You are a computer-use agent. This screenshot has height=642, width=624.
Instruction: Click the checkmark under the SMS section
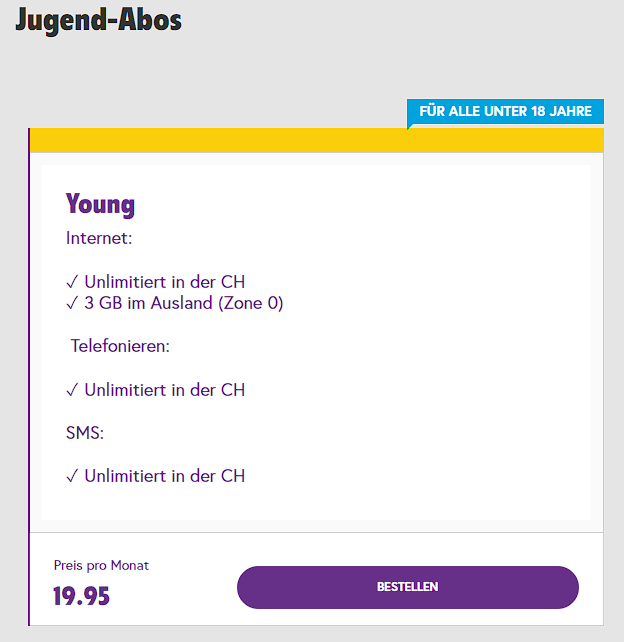coord(72,476)
